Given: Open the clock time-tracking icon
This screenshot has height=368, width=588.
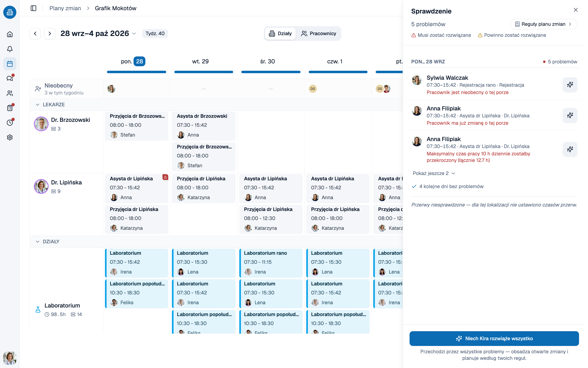Looking at the screenshot, I should (10, 123).
